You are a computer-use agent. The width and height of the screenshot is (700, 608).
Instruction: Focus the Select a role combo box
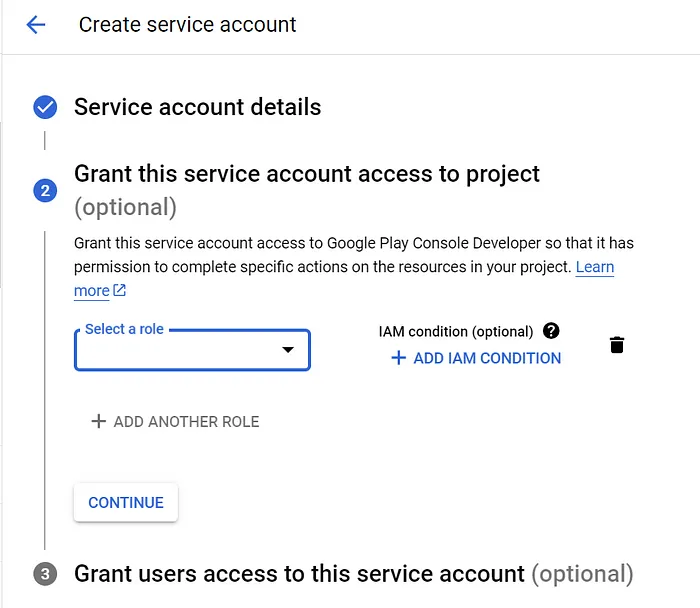coord(180,350)
